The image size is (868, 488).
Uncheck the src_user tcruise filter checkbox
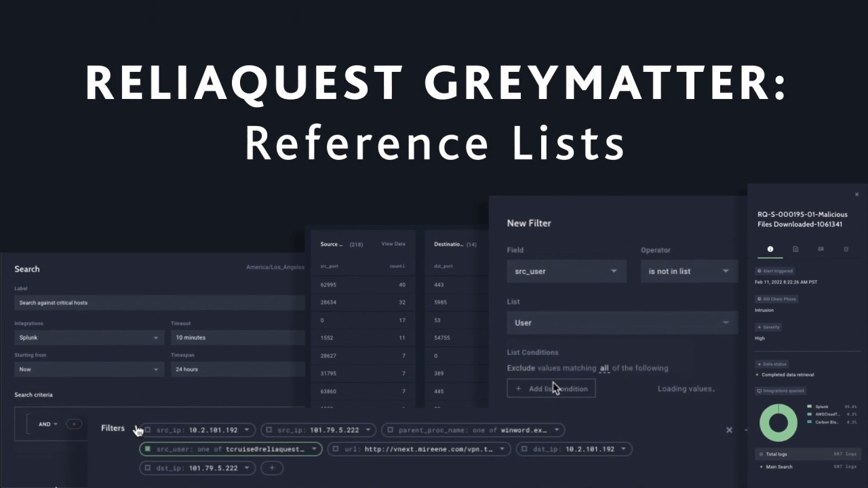click(148, 449)
